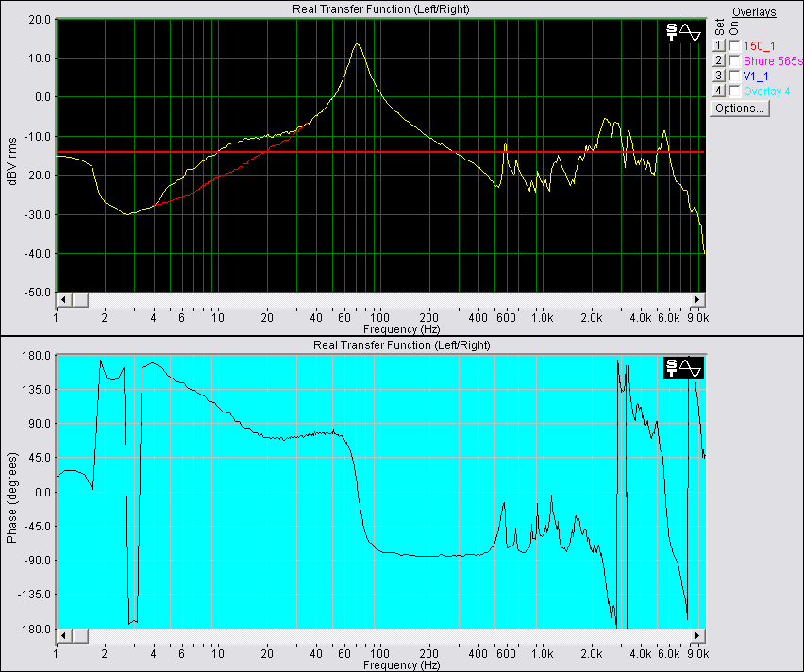Toggle the Overlay 4 On checkbox

point(734,91)
